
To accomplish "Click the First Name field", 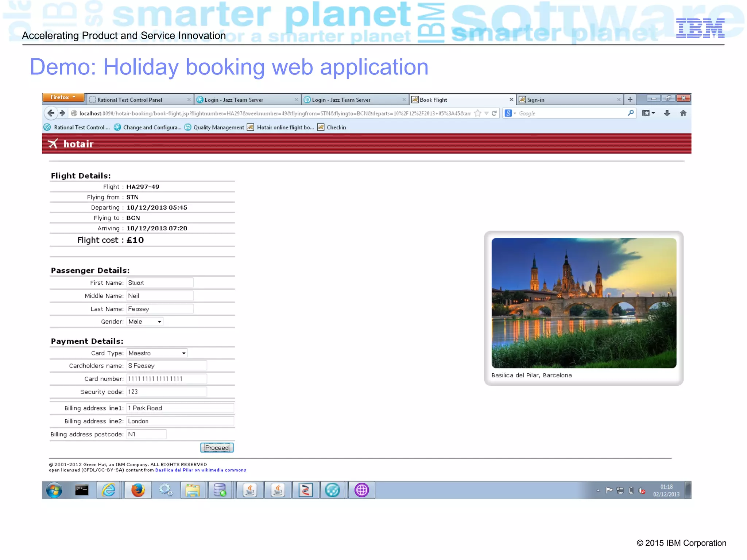I will point(160,283).
